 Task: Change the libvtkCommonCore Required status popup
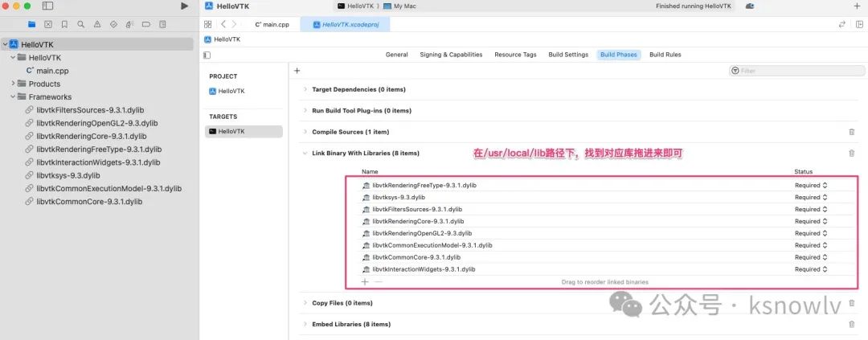(811, 257)
